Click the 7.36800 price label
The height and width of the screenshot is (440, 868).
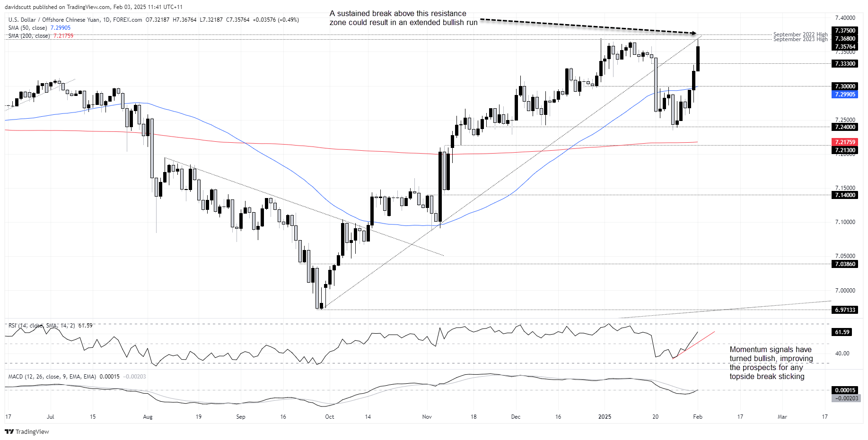[x=845, y=39]
